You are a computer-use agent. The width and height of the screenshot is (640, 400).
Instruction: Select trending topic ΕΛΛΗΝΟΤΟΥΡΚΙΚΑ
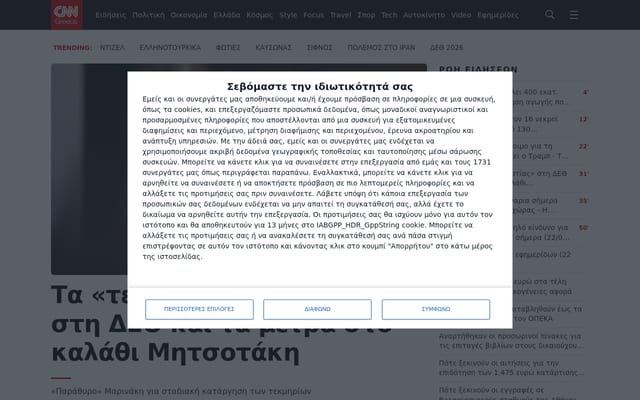[170, 47]
